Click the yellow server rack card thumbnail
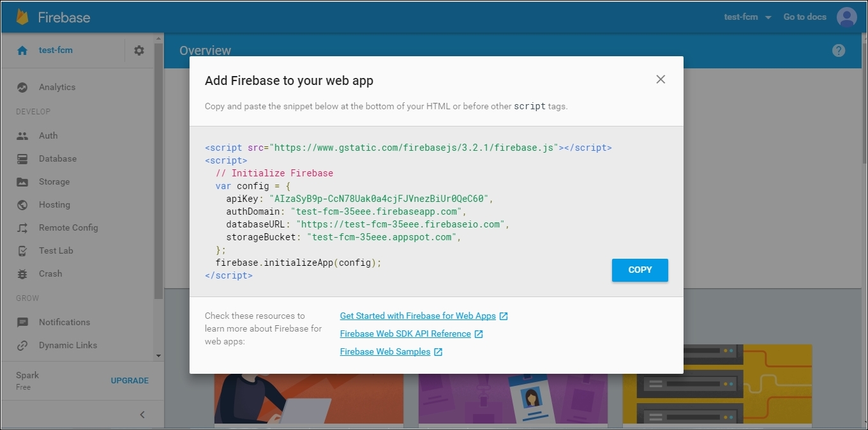 point(717,385)
